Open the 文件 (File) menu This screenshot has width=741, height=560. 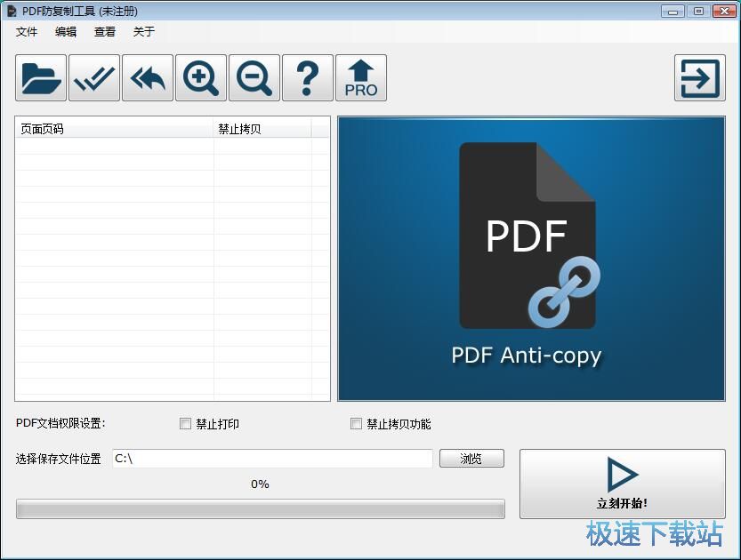26,32
